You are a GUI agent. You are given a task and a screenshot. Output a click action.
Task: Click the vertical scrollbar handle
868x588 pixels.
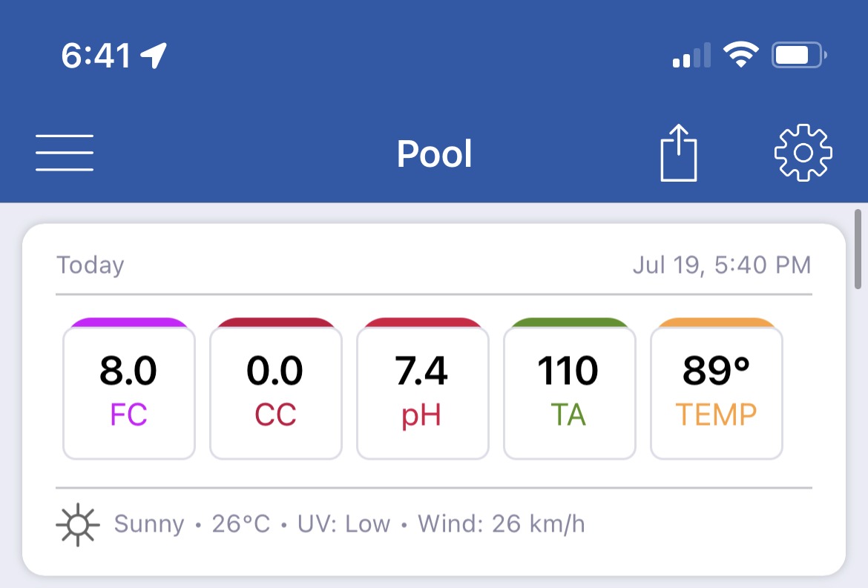858,249
